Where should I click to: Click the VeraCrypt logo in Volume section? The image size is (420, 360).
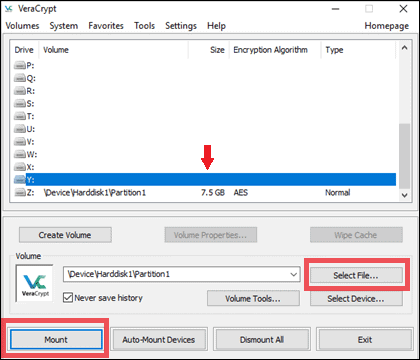(35, 283)
